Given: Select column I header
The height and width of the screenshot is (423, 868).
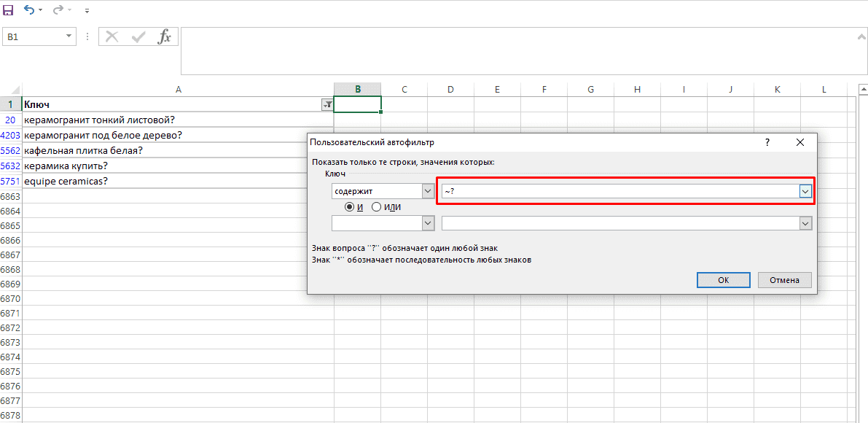Looking at the screenshot, I should click(684, 89).
